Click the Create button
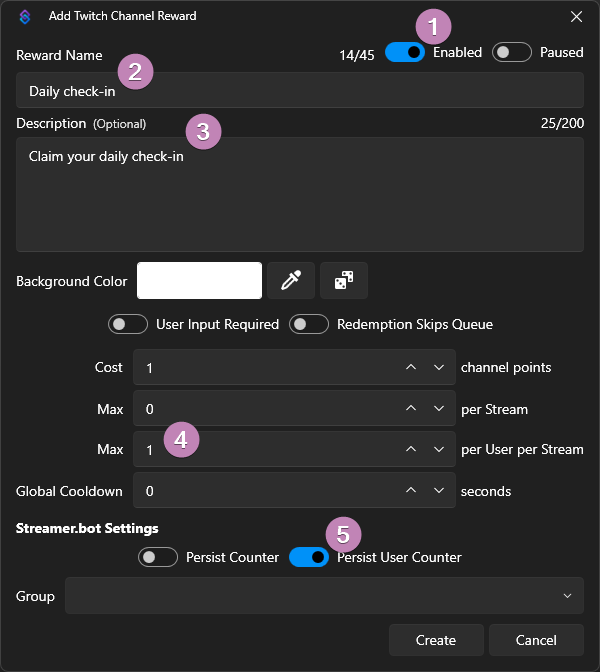The image size is (600, 672). pyautogui.click(x=436, y=640)
